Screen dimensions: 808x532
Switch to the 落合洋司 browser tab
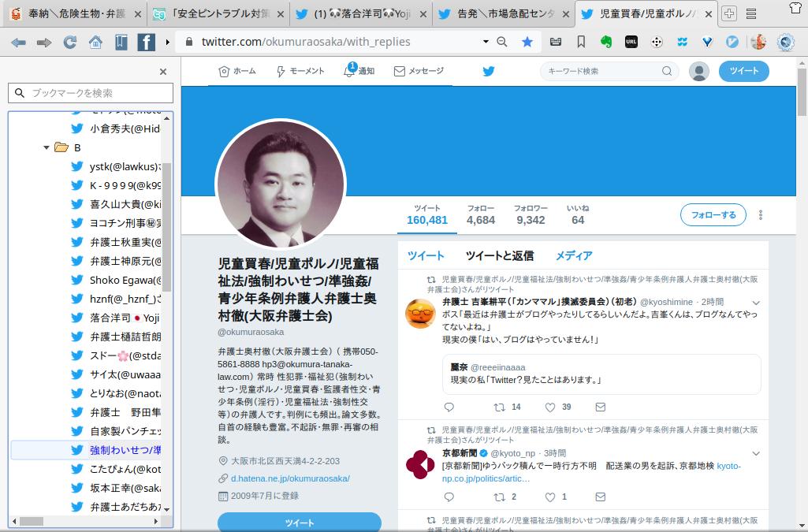click(x=361, y=14)
